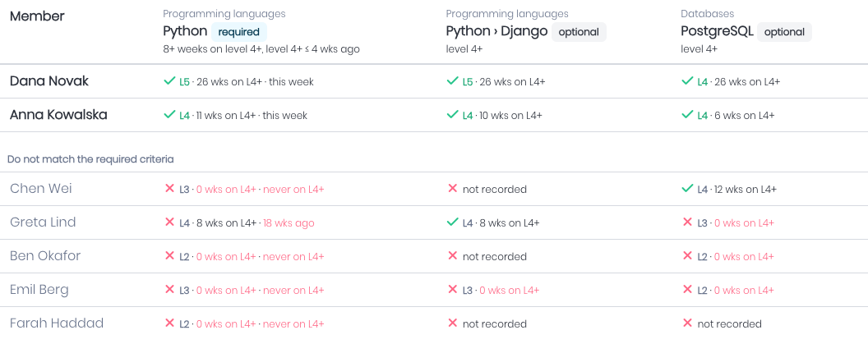Click the red X in Ben Okafor's Python cell
This screenshot has height=353, width=868.
coord(170,256)
